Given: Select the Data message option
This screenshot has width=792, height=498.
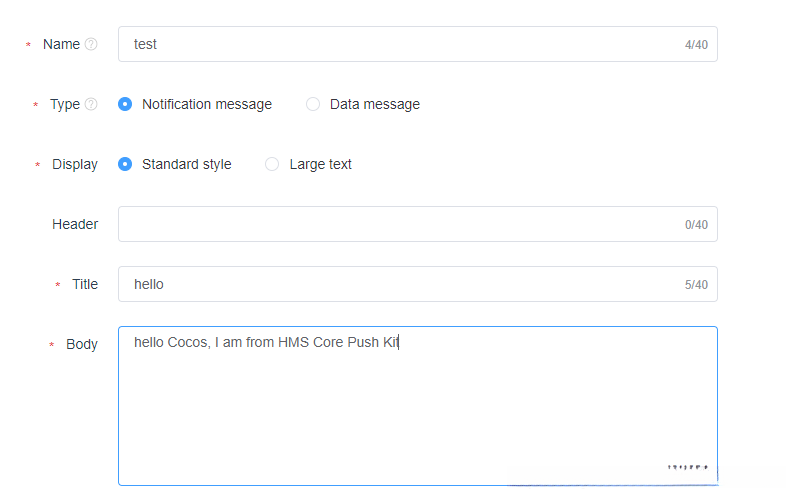Looking at the screenshot, I should click(x=313, y=104).
